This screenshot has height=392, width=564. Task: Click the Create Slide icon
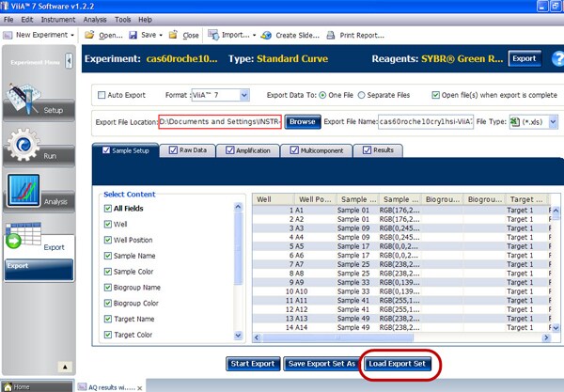pyautogui.click(x=266, y=35)
